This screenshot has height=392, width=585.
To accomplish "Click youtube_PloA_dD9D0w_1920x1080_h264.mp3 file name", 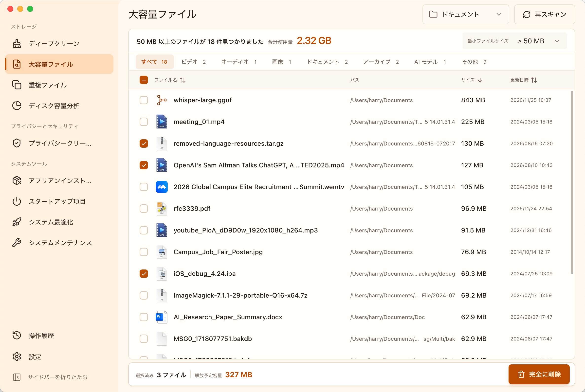I will 246,230.
